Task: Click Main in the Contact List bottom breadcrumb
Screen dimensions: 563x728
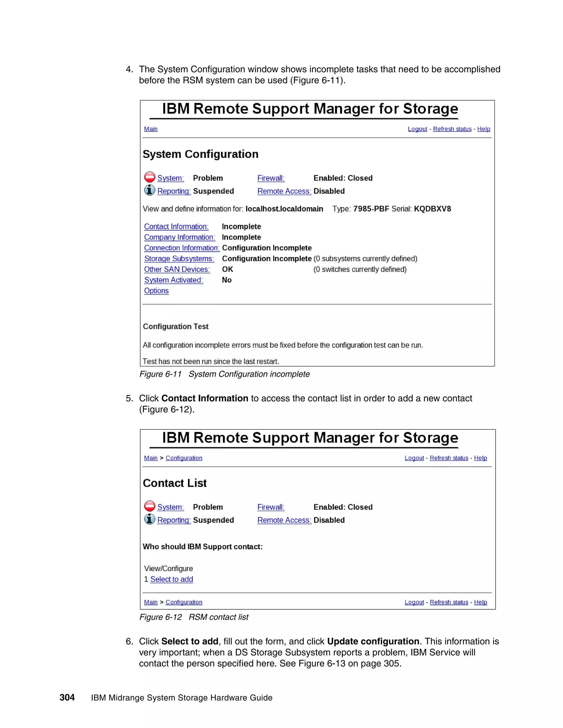Action: click(151, 602)
